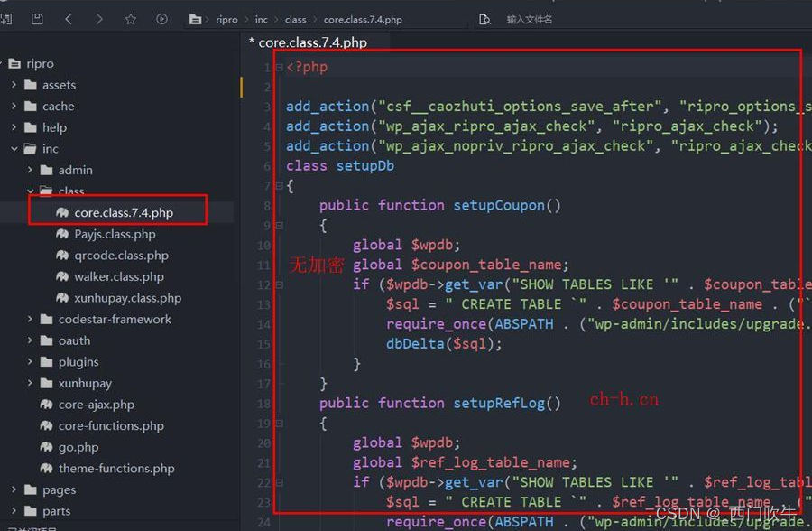Open core.class.7.4.php in file tree
The image size is (812, 531).
tap(124, 212)
